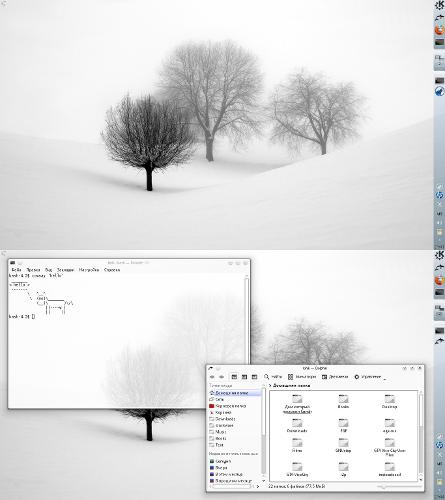Screen dimensions: 445x500
Task: Select the Network entry in Places panel
Action: [235, 399]
